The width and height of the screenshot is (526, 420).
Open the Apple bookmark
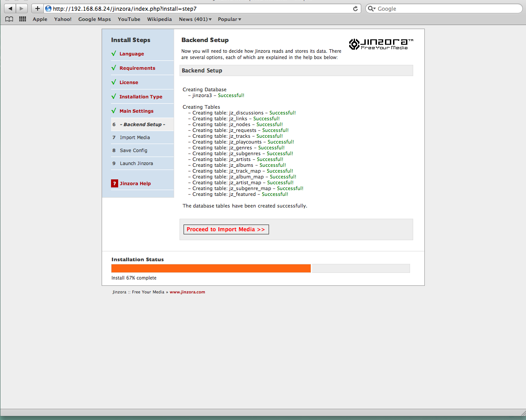click(x=40, y=19)
